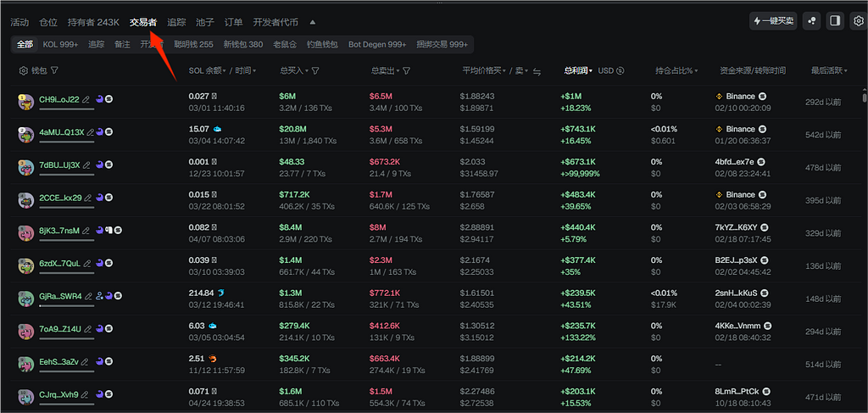868x413 pixels.
Task: Click the bubble map icon
Action: pos(812,21)
